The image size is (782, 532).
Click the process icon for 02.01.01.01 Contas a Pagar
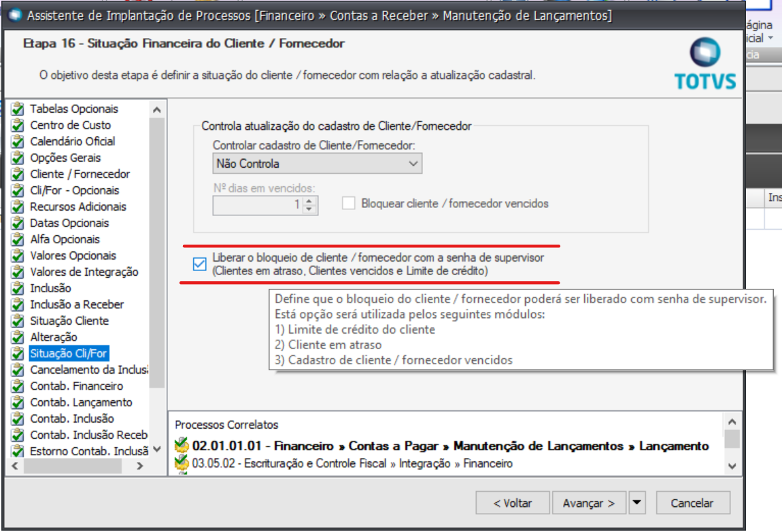[x=182, y=445]
